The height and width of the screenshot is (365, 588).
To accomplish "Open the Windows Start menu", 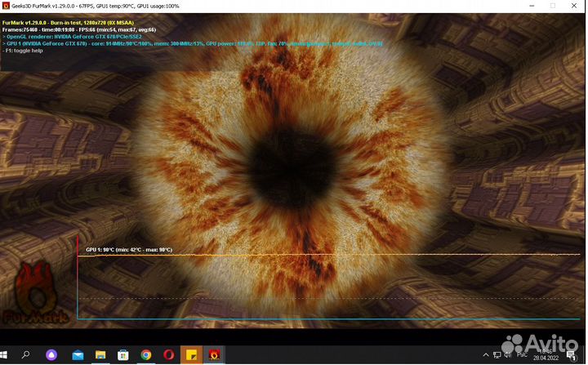I will (x=3, y=355).
